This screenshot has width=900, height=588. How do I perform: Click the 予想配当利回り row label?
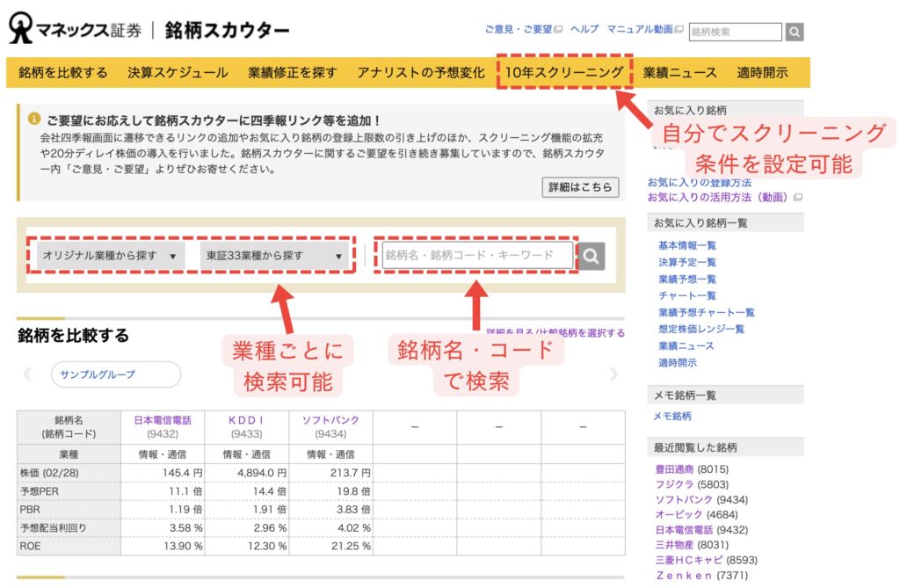click(x=53, y=528)
